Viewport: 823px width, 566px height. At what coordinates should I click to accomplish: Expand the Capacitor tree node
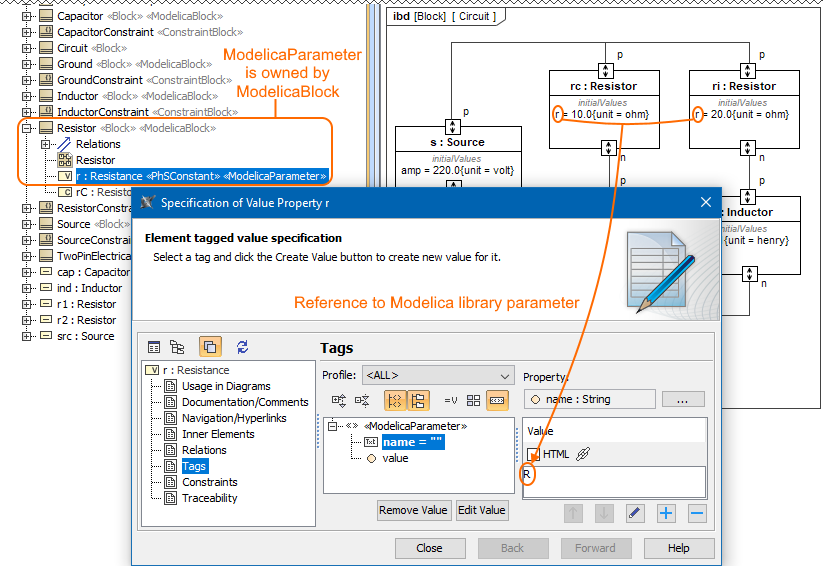pyautogui.click(x=26, y=16)
